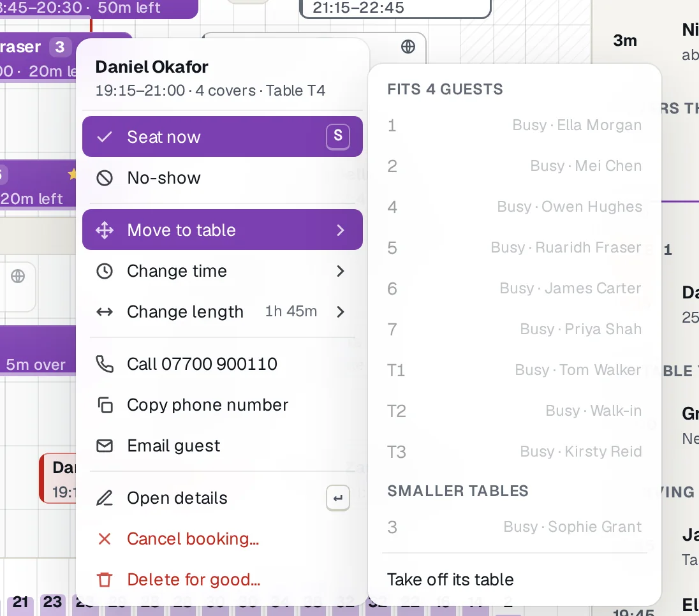The height and width of the screenshot is (616, 699).
Task: Click the Daniel Okafor menu header name
Action: point(152,67)
